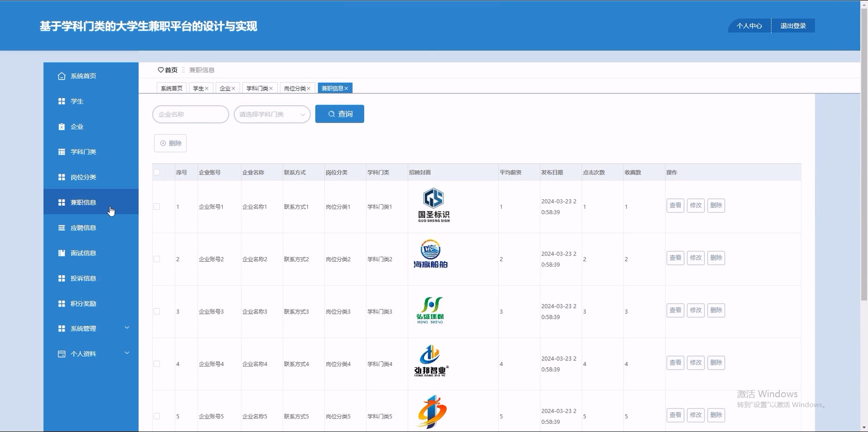The image size is (868, 432).
Task: Click 删除 for row 企业名称4
Action: 716,363
